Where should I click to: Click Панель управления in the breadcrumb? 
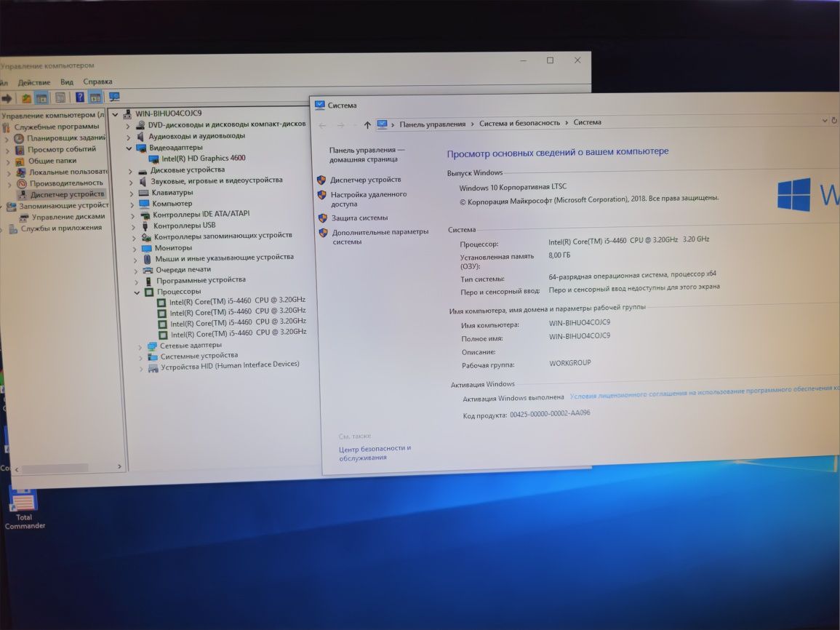click(432, 124)
